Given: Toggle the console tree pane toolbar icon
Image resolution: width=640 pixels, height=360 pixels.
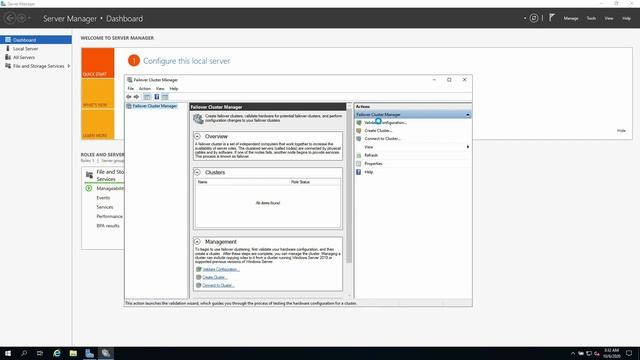Looking at the screenshot, I should (x=147, y=97).
